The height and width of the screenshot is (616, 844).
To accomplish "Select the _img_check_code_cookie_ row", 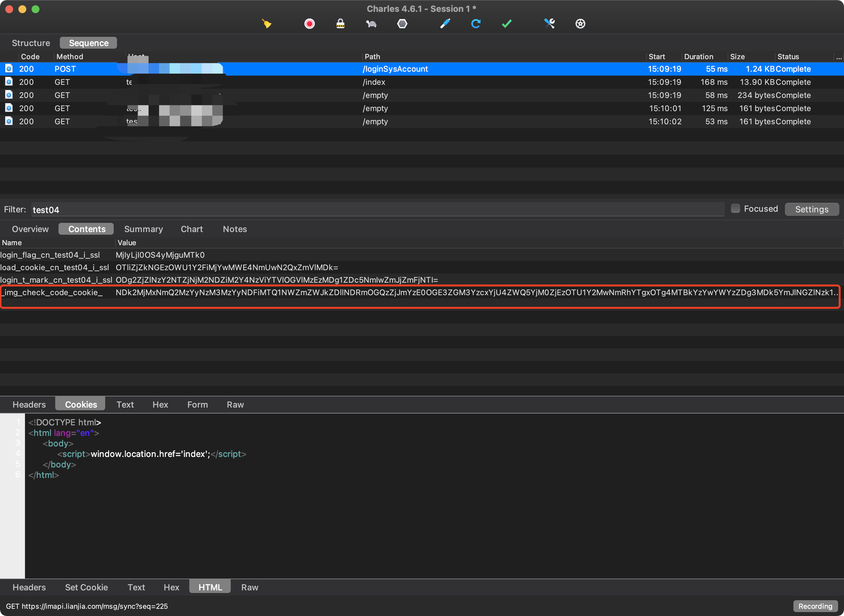I will pyautogui.click(x=224, y=293).
